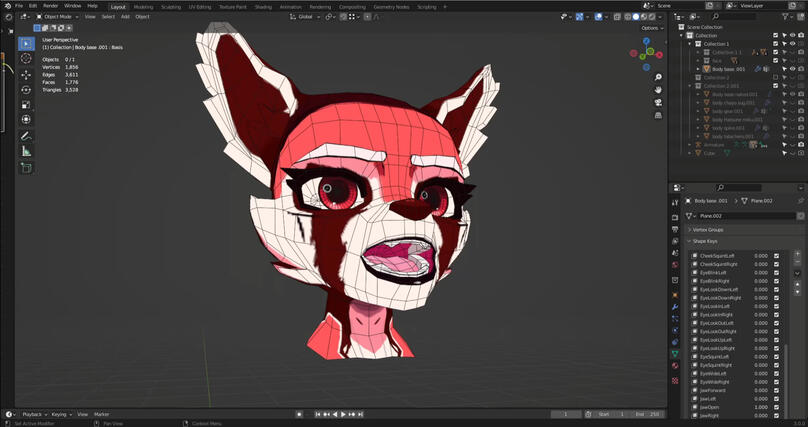Disable the jawOpen shape key checkbox
Screen dimensions: 808x427
(776, 407)
